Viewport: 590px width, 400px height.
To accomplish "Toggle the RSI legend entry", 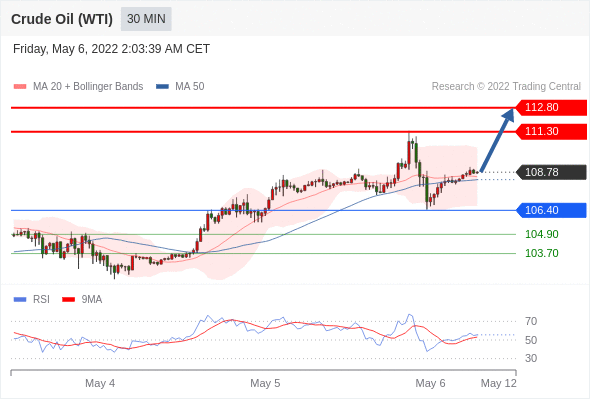I will coord(32,300).
